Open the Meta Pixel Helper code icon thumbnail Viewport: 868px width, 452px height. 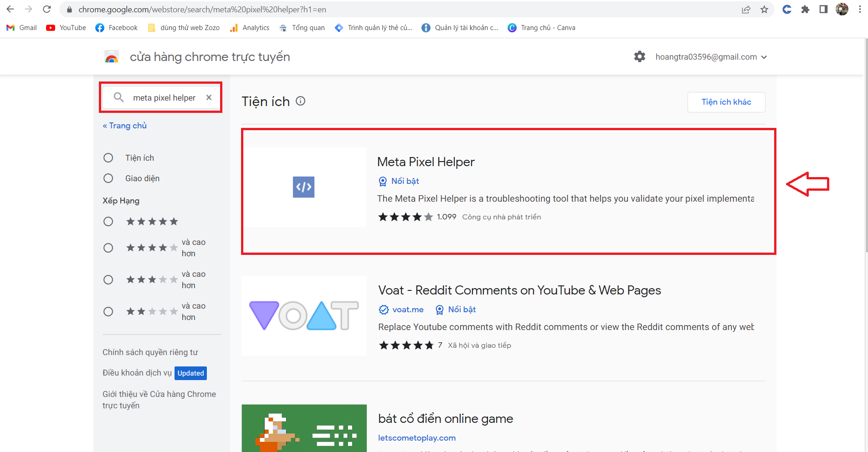(x=304, y=187)
